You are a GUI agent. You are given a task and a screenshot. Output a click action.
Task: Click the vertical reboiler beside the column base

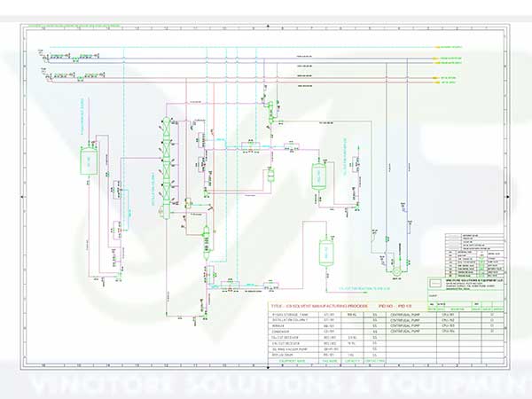pyautogui.click(x=207, y=243)
